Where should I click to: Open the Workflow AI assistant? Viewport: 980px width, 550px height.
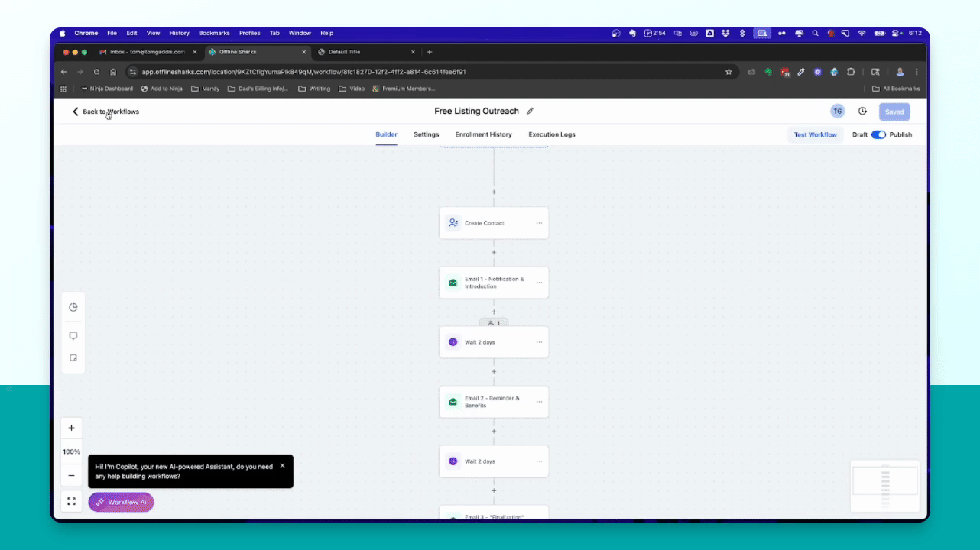[121, 502]
